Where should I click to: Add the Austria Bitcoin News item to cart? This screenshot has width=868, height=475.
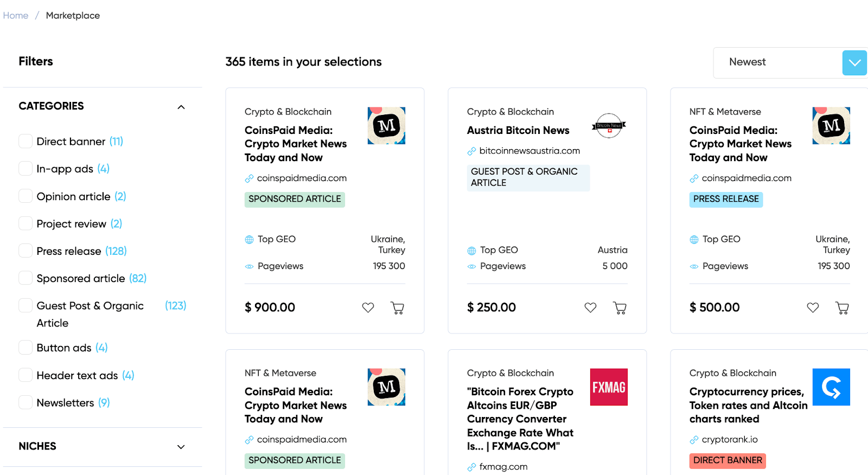point(620,307)
